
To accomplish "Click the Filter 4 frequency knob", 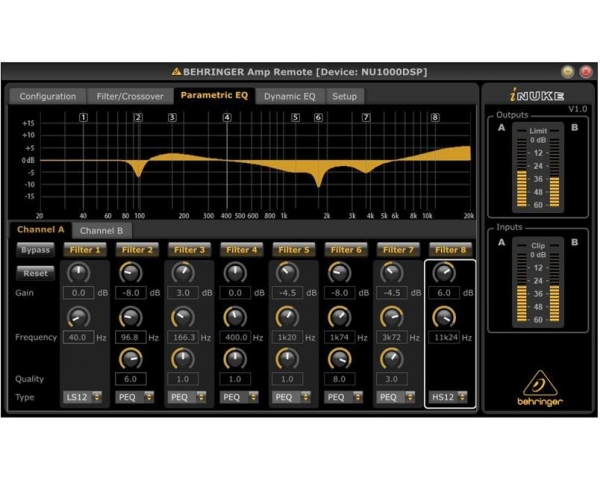I will [x=235, y=317].
